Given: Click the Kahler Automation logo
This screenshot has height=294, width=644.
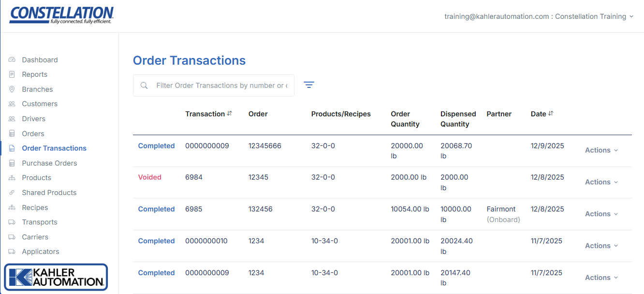Looking at the screenshot, I should (x=56, y=277).
